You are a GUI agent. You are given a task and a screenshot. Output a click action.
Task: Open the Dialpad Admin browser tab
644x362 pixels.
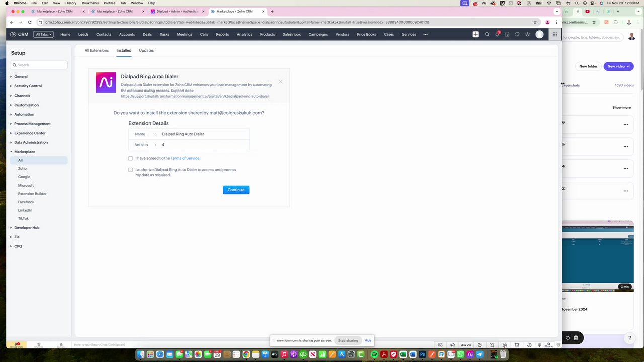click(x=178, y=11)
